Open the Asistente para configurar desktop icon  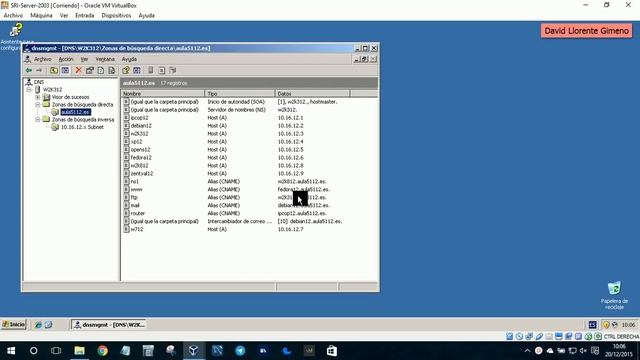point(16,36)
